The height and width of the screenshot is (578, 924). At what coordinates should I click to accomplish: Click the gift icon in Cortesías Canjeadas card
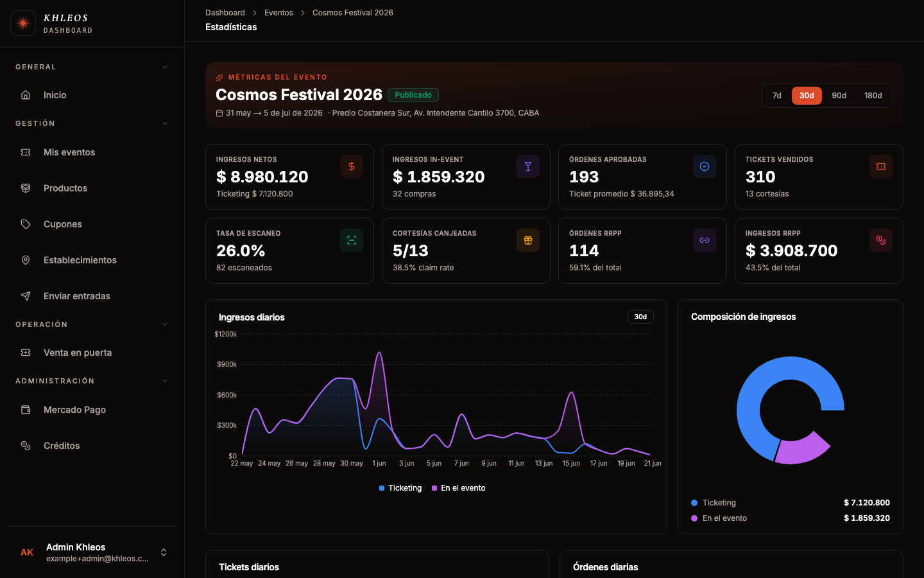coord(528,240)
